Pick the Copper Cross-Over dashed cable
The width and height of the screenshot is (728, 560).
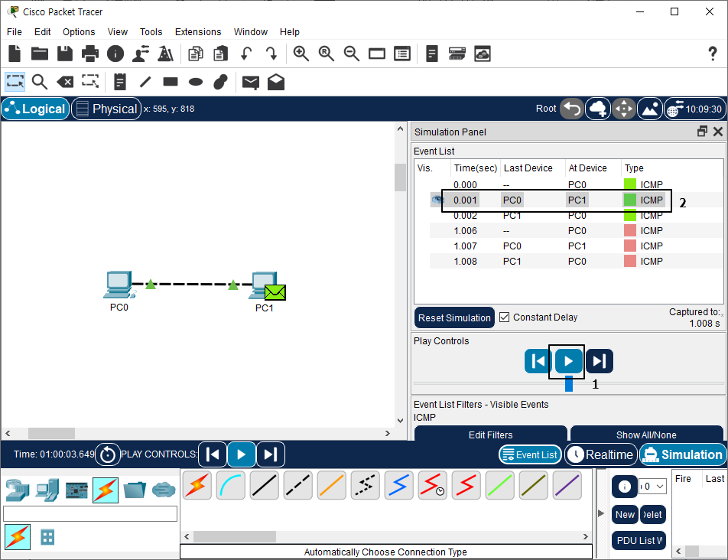pos(298,485)
